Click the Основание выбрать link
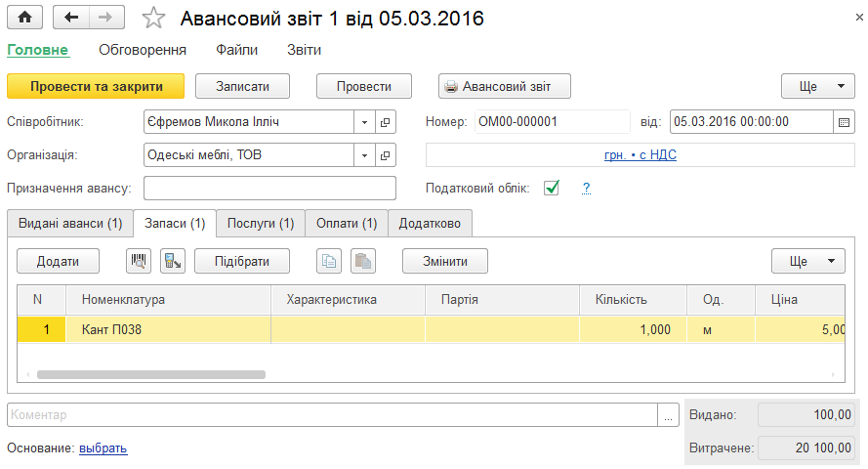 tap(103, 448)
